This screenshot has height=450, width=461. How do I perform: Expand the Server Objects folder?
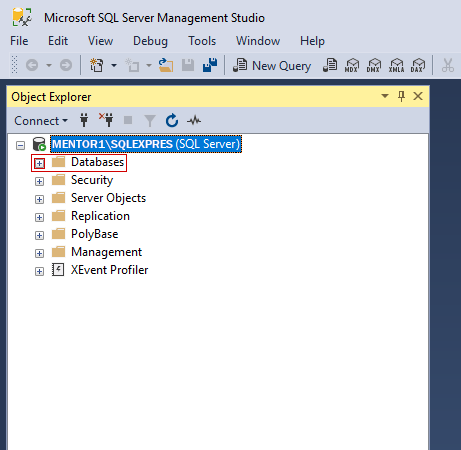coord(39,199)
